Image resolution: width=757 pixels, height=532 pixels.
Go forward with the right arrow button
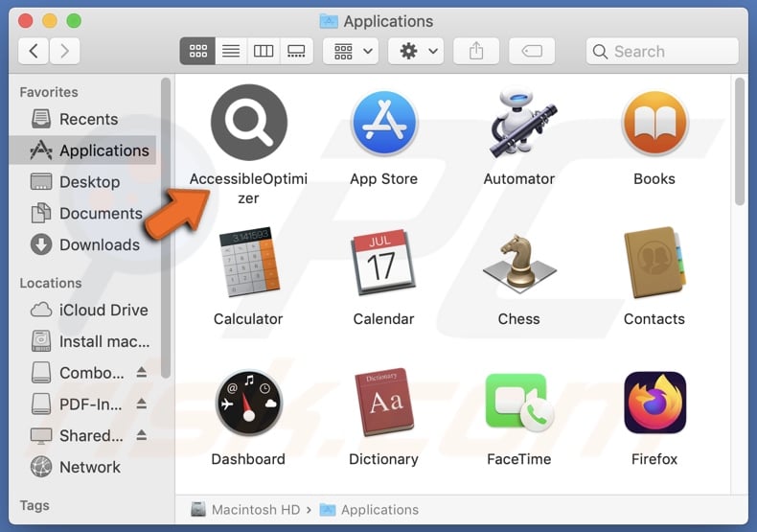pos(64,51)
